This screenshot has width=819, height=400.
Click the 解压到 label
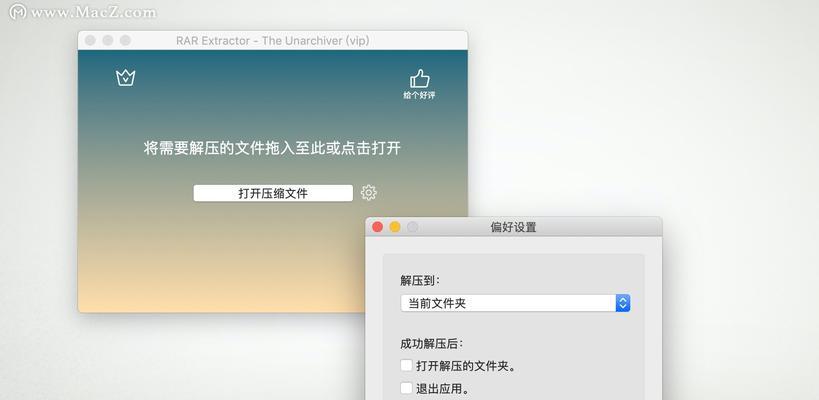point(420,280)
